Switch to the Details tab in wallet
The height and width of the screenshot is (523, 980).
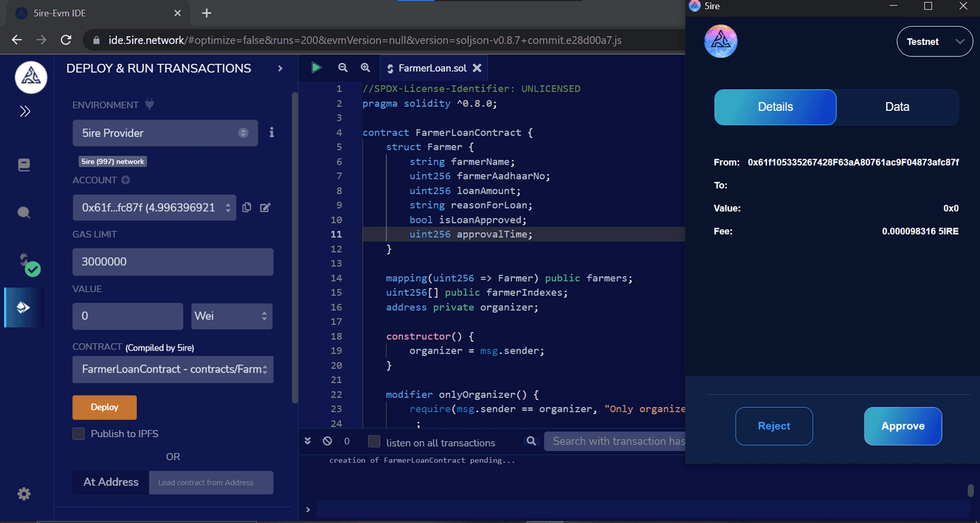pos(775,107)
